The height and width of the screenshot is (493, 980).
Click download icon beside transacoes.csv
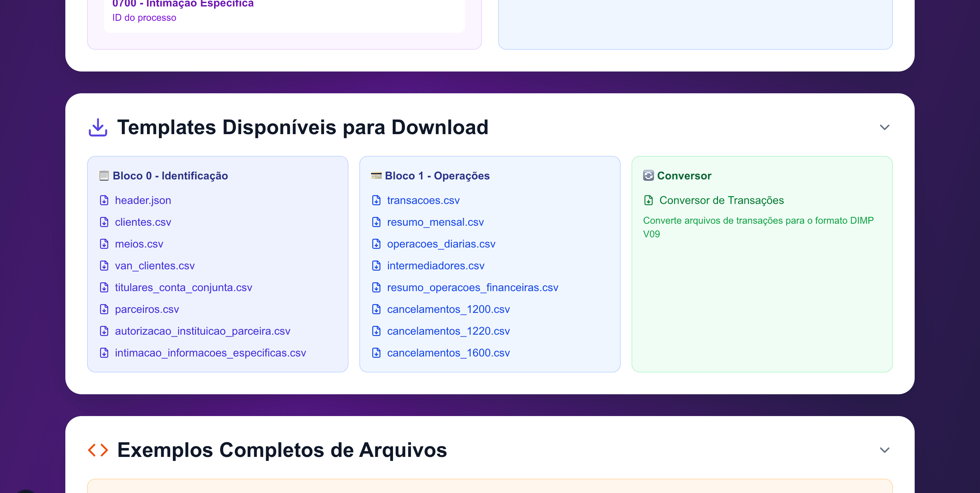376,200
